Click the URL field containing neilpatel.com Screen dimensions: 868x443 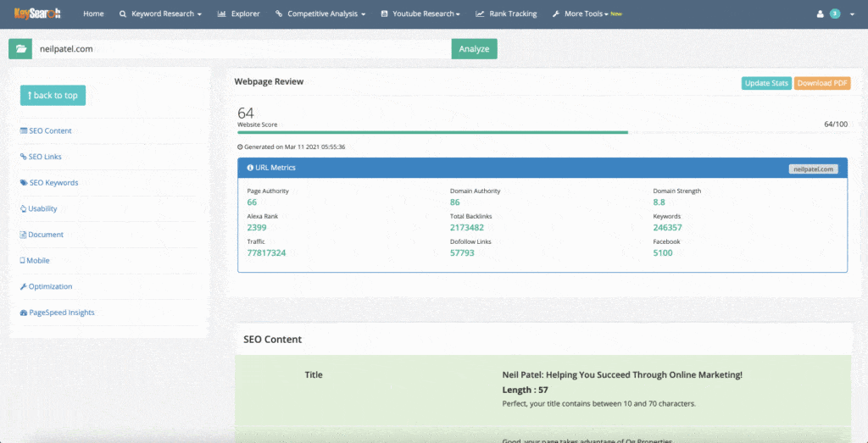[242, 48]
